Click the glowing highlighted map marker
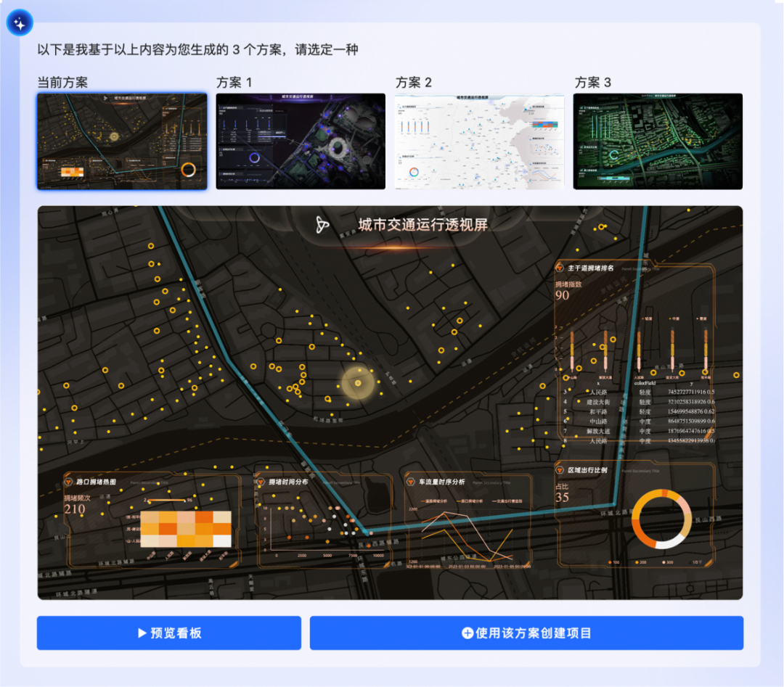 click(x=358, y=383)
